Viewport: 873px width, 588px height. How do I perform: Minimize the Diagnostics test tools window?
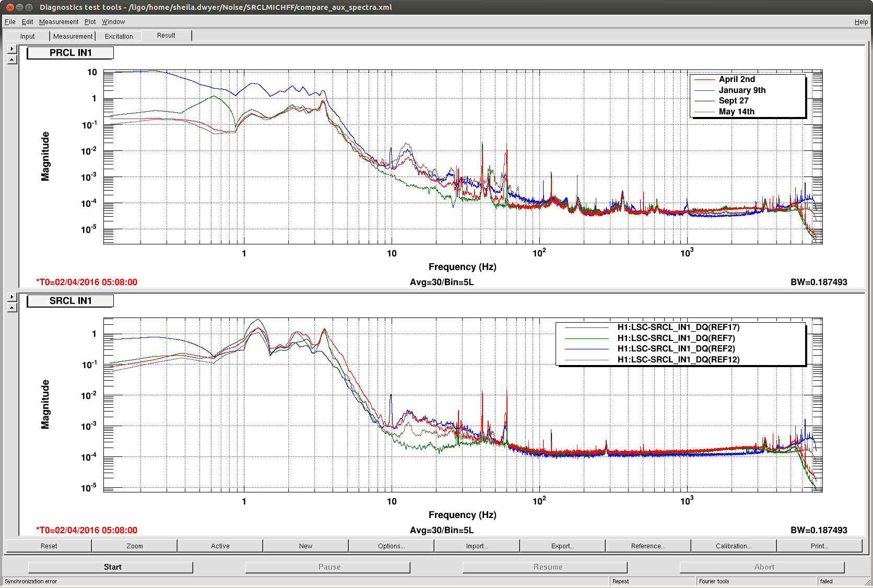tap(20, 7)
